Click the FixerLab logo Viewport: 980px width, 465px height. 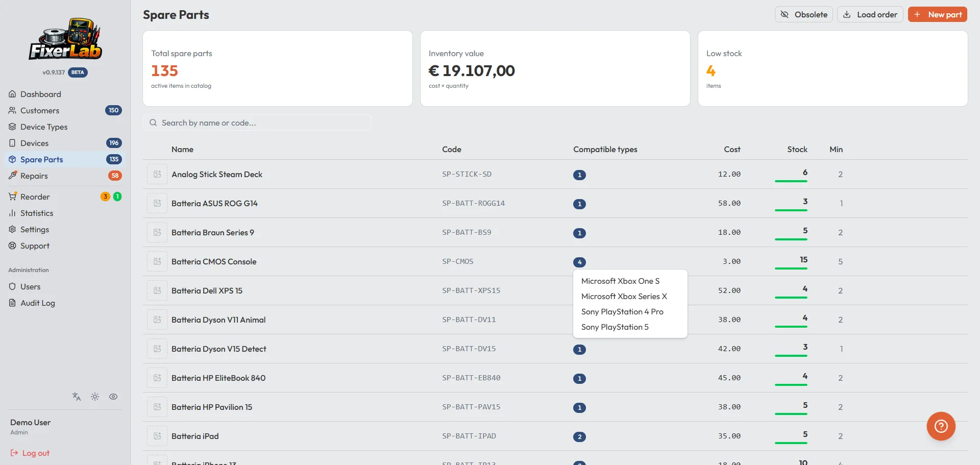(x=65, y=39)
